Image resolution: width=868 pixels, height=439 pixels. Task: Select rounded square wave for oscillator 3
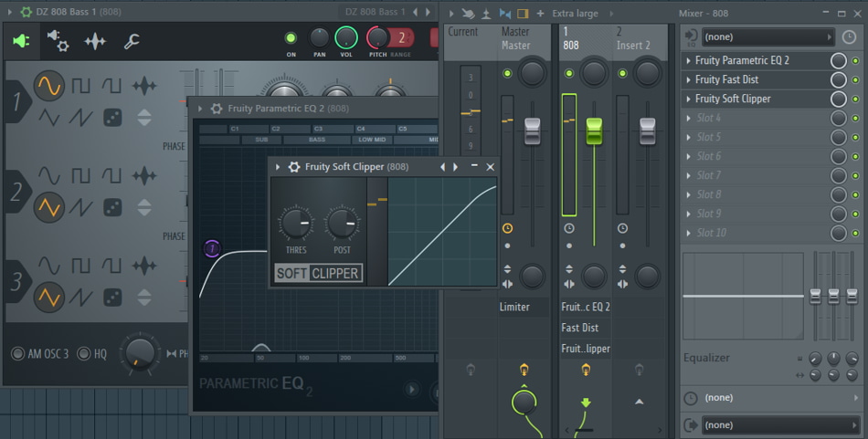point(111,266)
